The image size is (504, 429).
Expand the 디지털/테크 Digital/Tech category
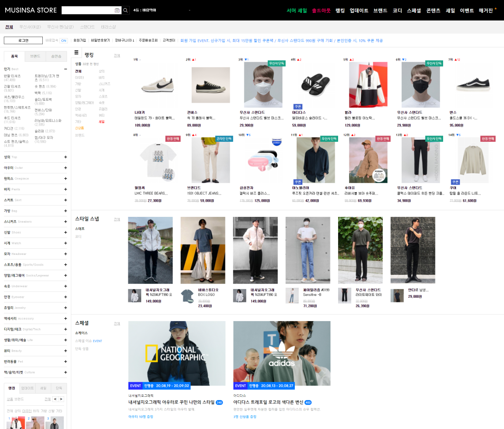66,329
